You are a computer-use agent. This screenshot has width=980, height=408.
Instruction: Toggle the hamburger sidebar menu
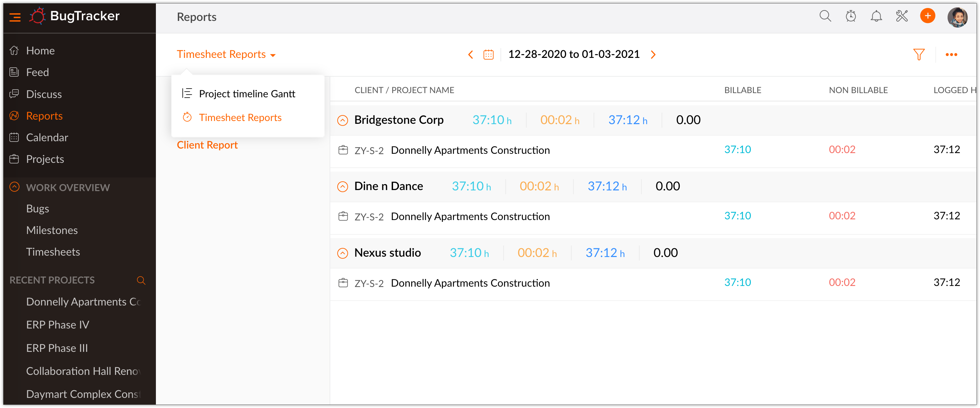(x=15, y=17)
